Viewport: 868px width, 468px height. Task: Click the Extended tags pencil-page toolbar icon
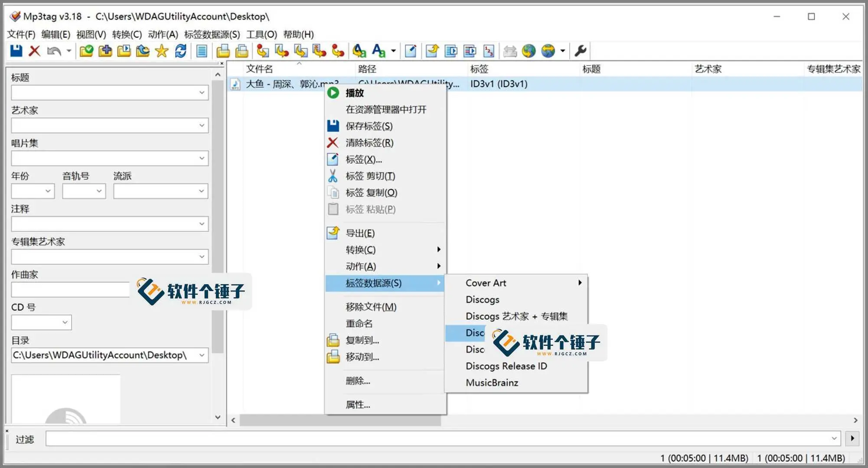[x=410, y=51]
